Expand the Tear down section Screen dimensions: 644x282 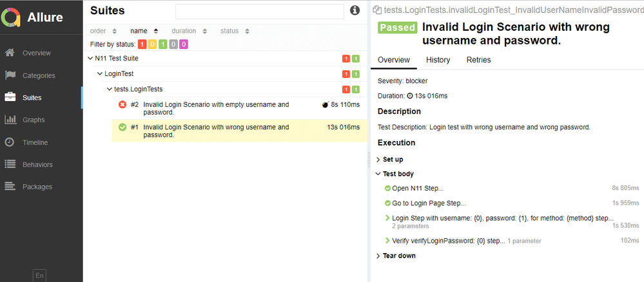399,256
